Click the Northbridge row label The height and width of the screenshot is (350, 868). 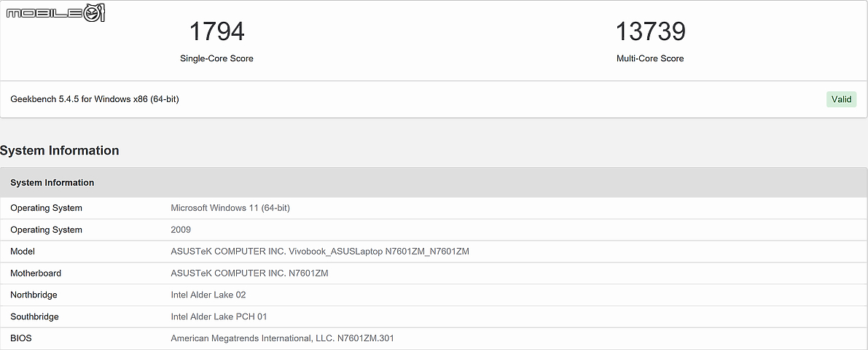click(34, 295)
